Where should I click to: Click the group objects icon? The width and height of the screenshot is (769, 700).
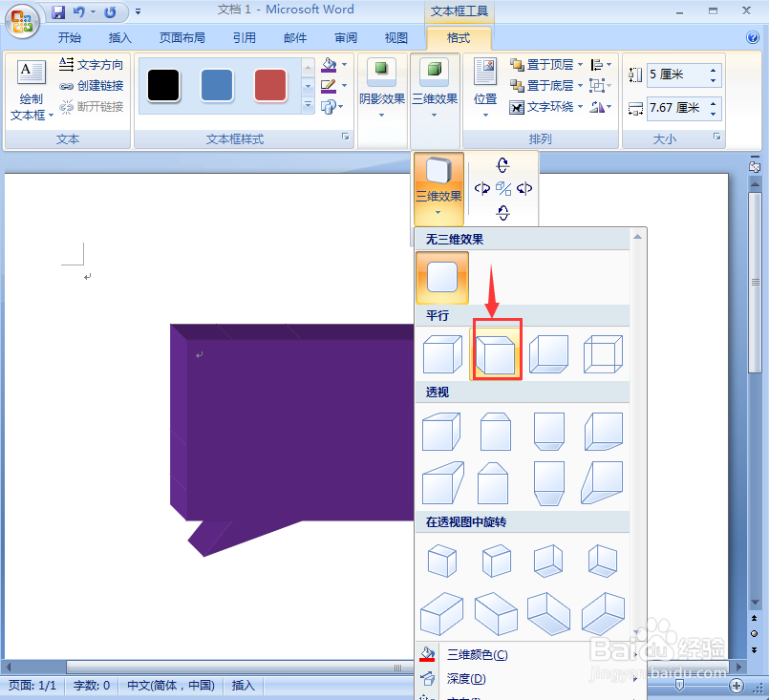pos(596,86)
